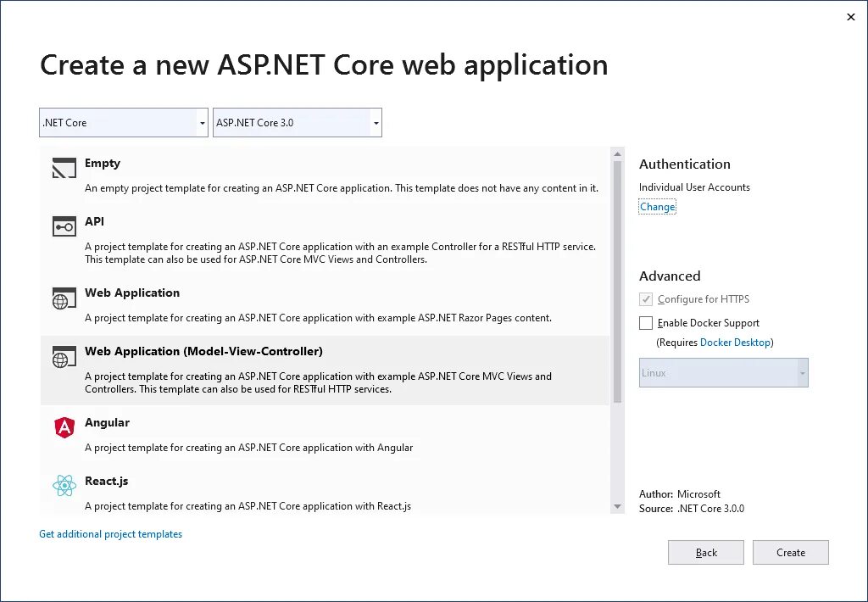Open the .NET Core framework dropdown

124,123
